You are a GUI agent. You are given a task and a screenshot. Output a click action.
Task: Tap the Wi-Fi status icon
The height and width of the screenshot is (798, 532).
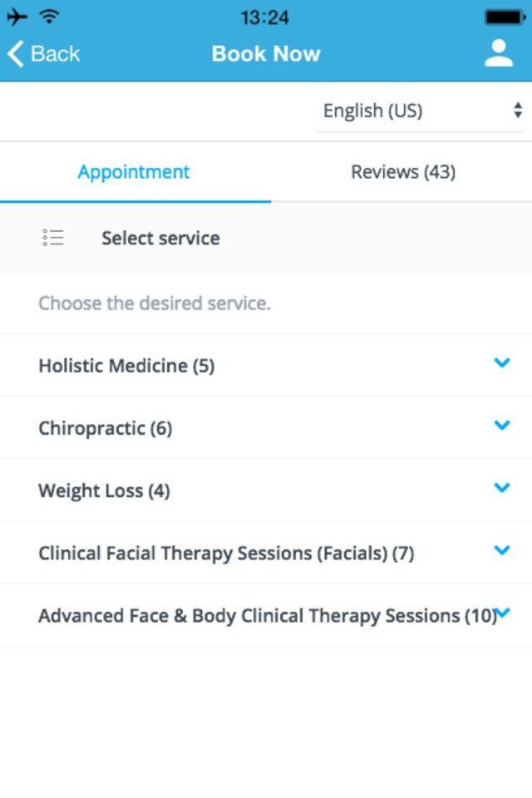click(x=50, y=17)
